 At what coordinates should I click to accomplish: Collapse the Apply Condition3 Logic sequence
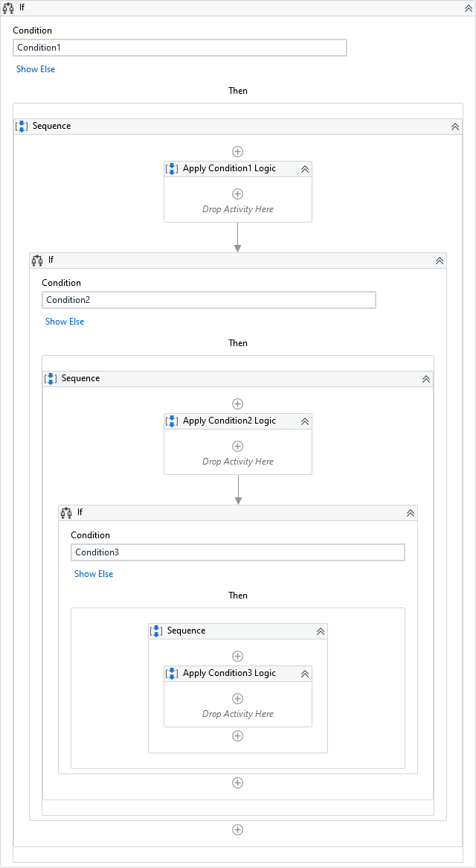[304, 674]
